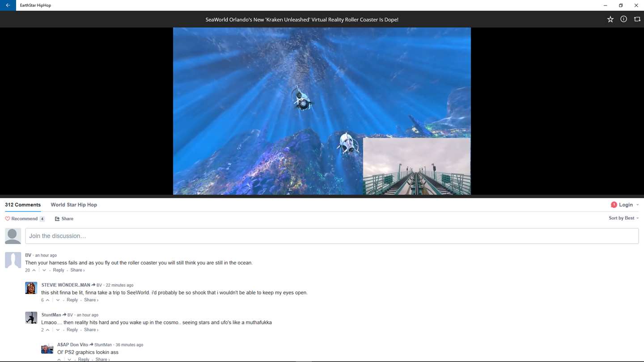Downvote STEVIE WÖNDER..MAN's comment
644x362 pixels.
tap(58, 300)
